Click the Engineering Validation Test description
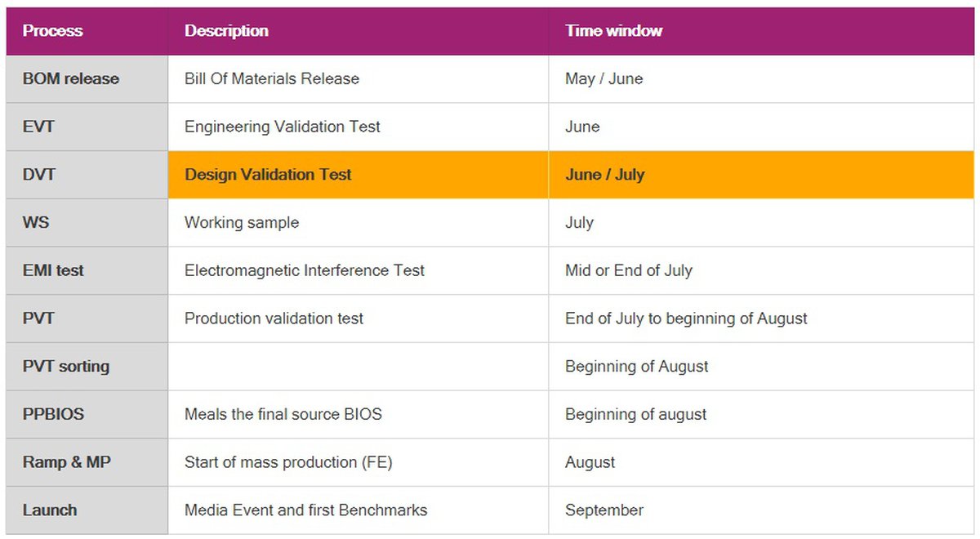This screenshot has height=539, width=980. click(x=283, y=127)
